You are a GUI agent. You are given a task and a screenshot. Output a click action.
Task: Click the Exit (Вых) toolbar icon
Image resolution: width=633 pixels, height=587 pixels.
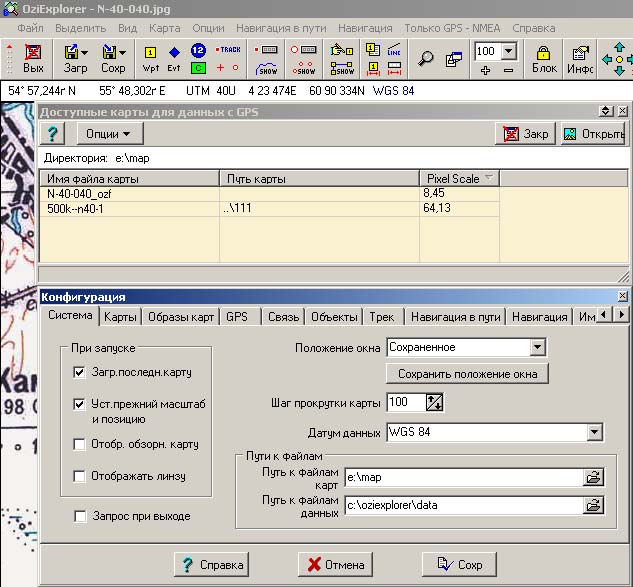click(33, 56)
